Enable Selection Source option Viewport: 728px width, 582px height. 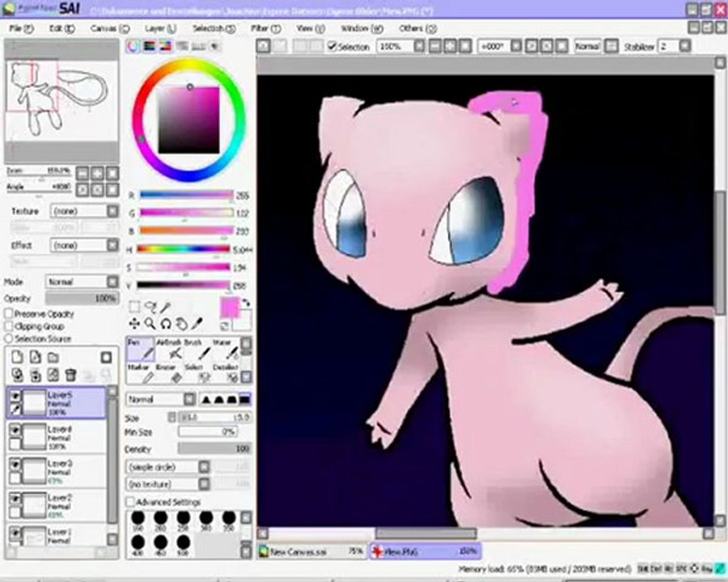(8, 339)
